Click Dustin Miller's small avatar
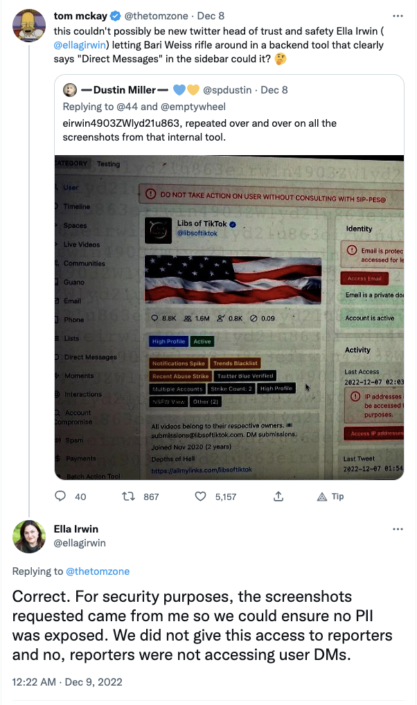 point(70,90)
